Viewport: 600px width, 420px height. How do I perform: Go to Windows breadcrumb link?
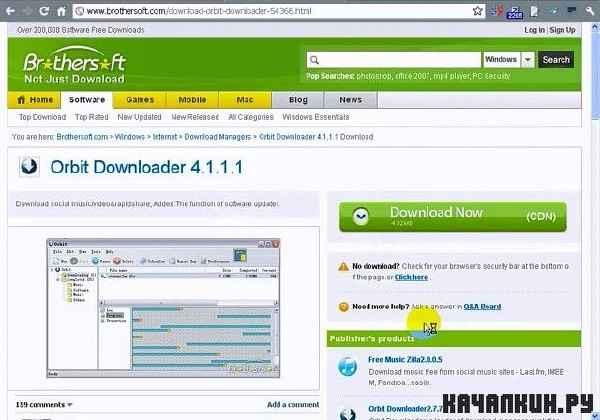coord(130,137)
